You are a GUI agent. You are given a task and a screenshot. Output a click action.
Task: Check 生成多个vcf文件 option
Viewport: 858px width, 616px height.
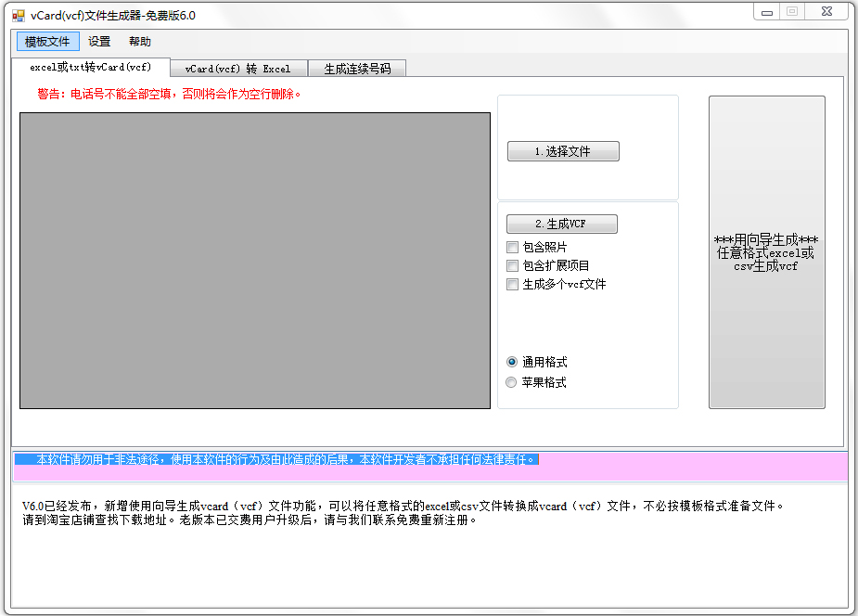[x=513, y=284]
